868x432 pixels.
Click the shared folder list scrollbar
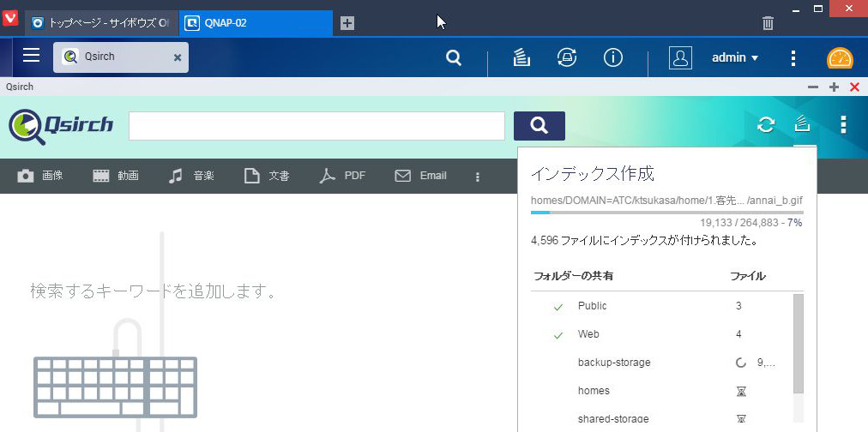click(x=799, y=343)
